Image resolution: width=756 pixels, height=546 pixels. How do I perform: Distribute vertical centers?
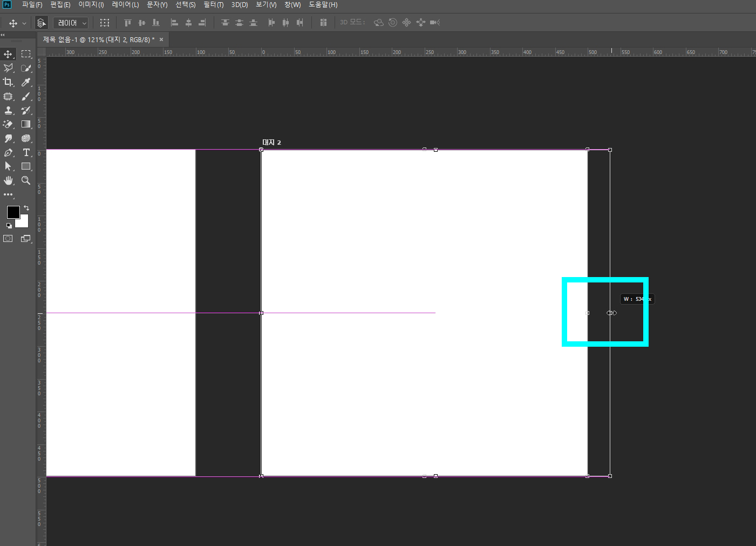(x=239, y=23)
